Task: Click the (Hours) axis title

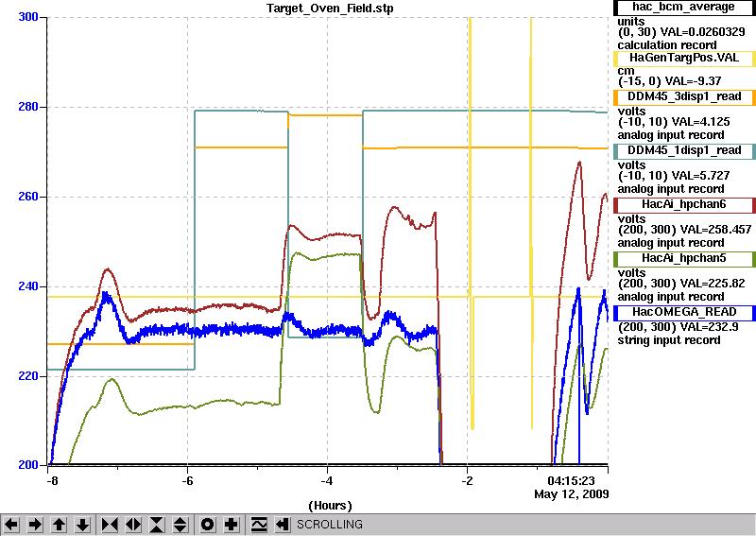Action: point(330,506)
